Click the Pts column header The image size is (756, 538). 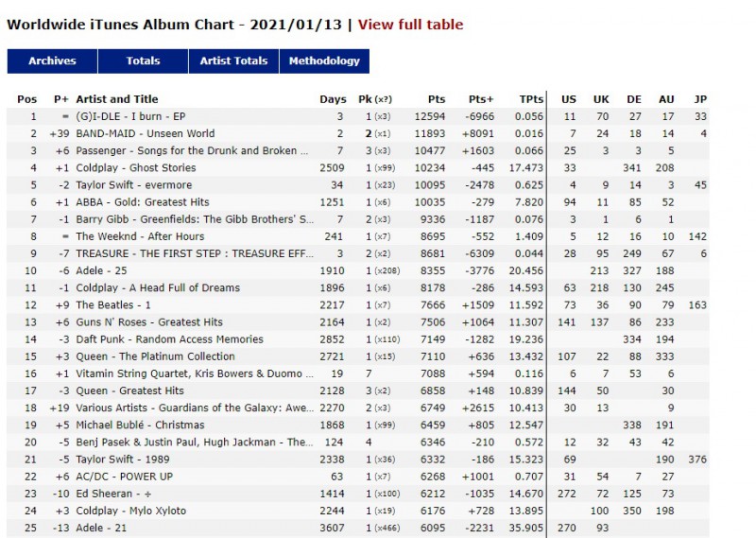[436, 99]
